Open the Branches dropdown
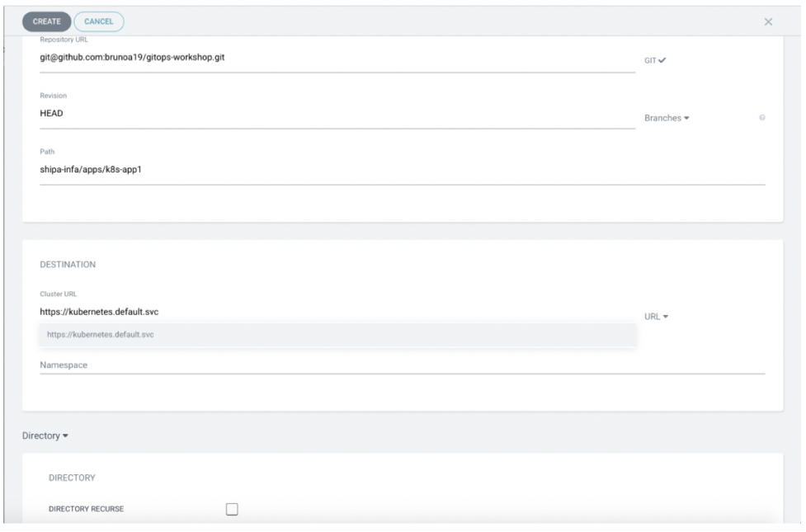Image resolution: width=806 pixels, height=532 pixels. coord(665,118)
